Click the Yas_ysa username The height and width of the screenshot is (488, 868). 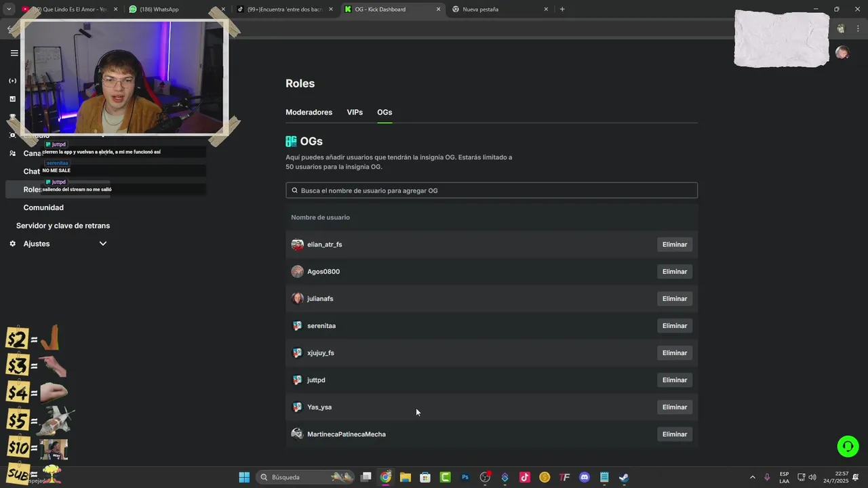click(x=319, y=407)
